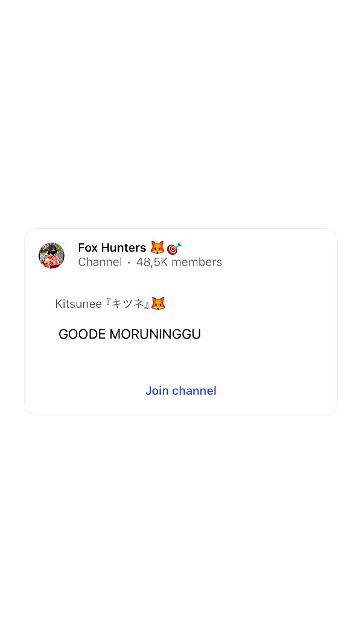Click the fox emoji beside Fox Hunters
This screenshot has width=362, height=644.
point(157,247)
